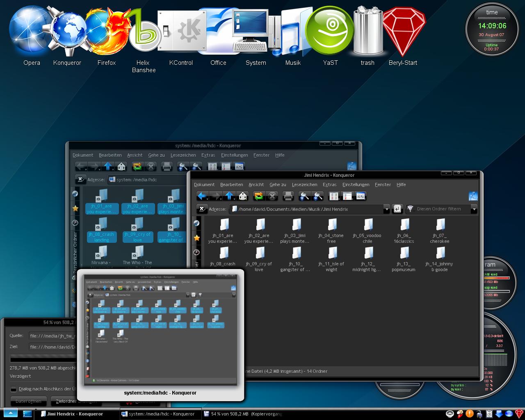
Task: Click stop button in Jimi Hendrix window toolbar
Action: click(x=272, y=196)
